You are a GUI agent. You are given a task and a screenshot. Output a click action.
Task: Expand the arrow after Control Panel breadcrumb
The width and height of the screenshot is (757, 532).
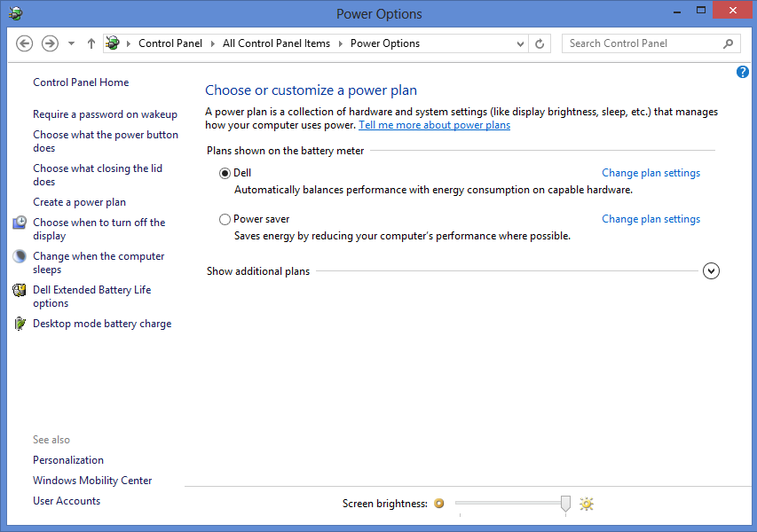pyautogui.click(x=212, y=43)
